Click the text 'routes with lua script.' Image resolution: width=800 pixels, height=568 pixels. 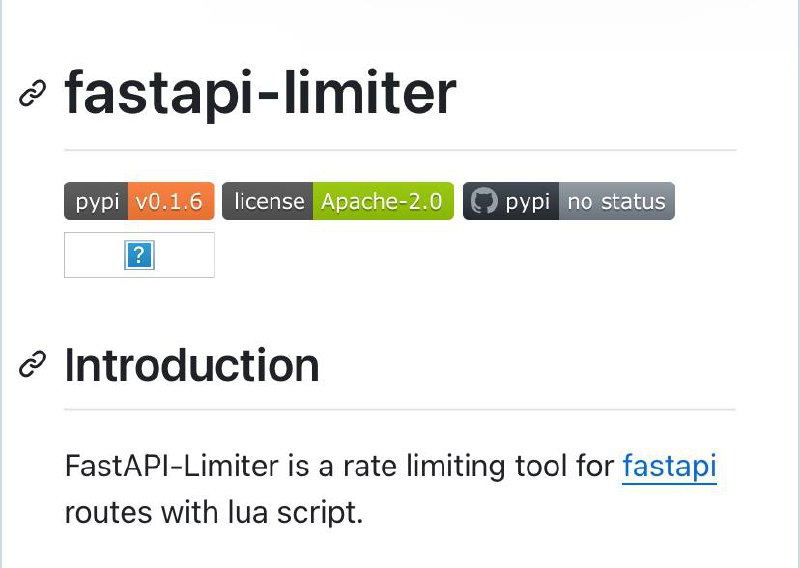(x=214, y=512)
